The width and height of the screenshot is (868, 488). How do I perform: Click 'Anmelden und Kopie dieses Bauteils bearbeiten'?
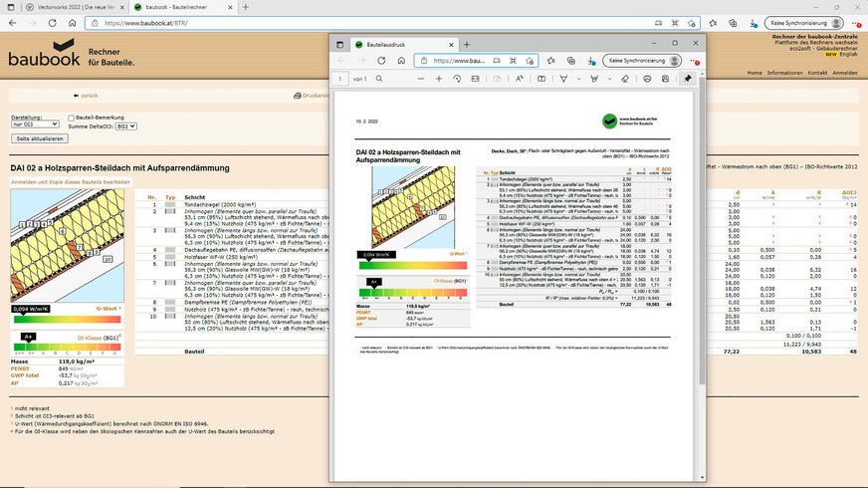[x=70, y=182]
